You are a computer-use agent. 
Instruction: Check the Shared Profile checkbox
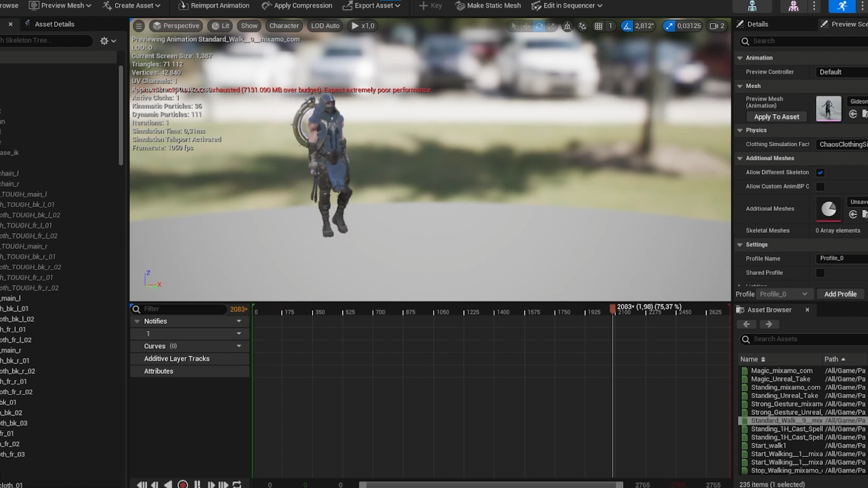click(820, 273)
